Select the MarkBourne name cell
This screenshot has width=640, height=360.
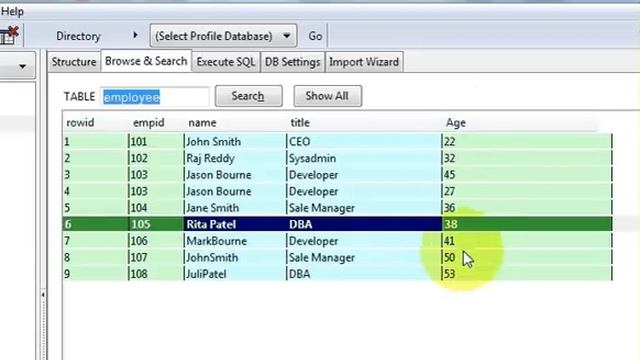coord(235,241)
